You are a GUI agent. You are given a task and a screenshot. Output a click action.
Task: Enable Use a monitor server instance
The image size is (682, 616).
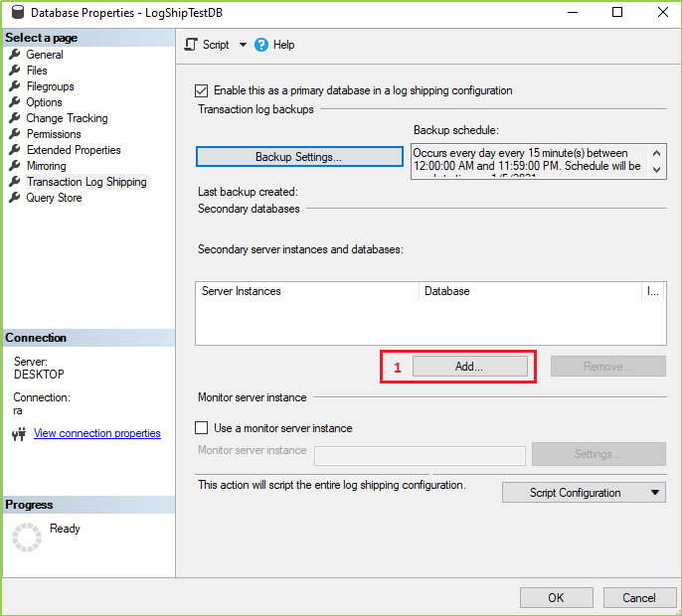pyautogui.click(x=203, y=428)
